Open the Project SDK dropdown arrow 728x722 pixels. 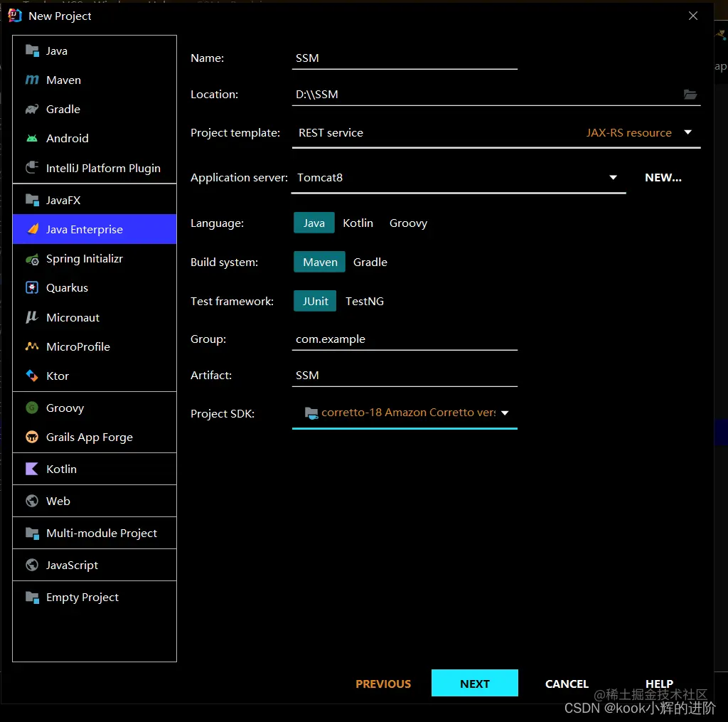click(505, 413)
